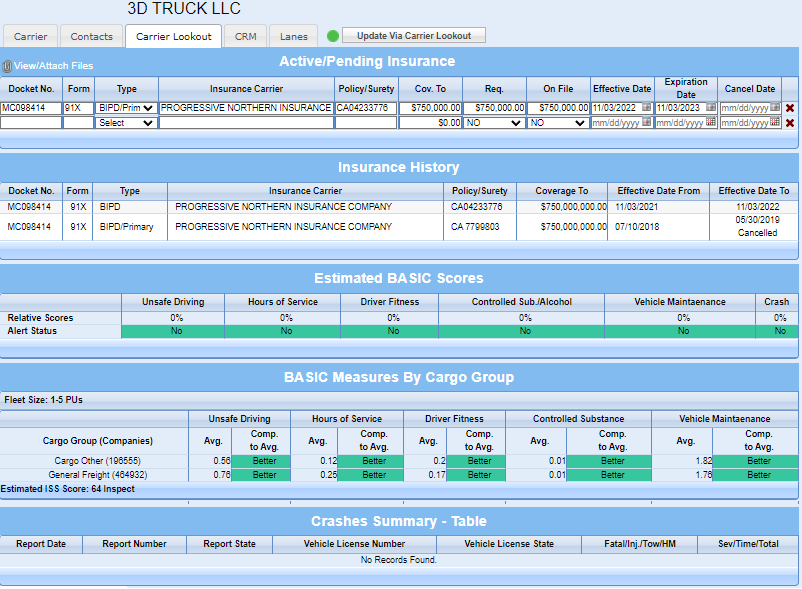Click the Req. $750,000.00 field
The width and height of the screenshot is (802, 589).
(x=494, y=108)
